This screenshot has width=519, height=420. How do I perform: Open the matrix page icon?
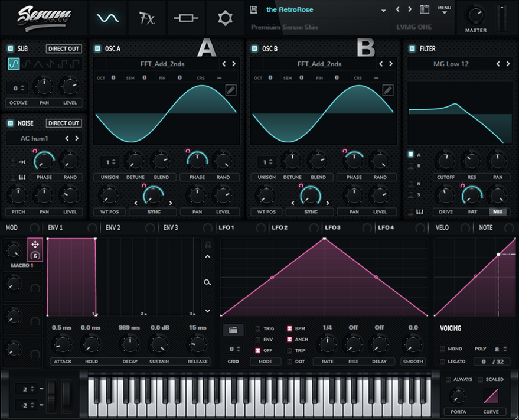(186, 18)
